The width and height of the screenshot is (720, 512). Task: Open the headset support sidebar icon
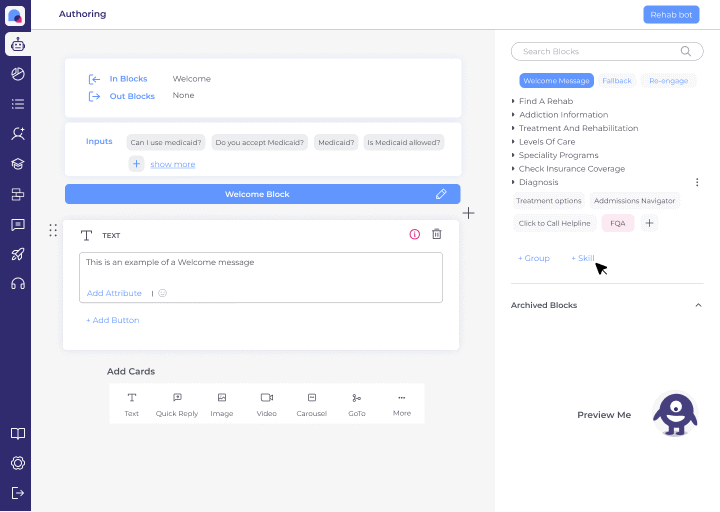(17, 284)
